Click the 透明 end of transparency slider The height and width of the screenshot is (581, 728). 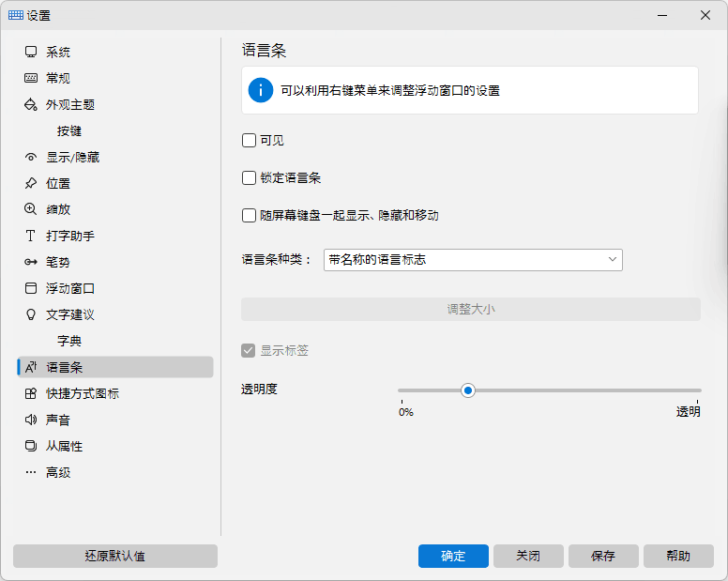(688, 411)
